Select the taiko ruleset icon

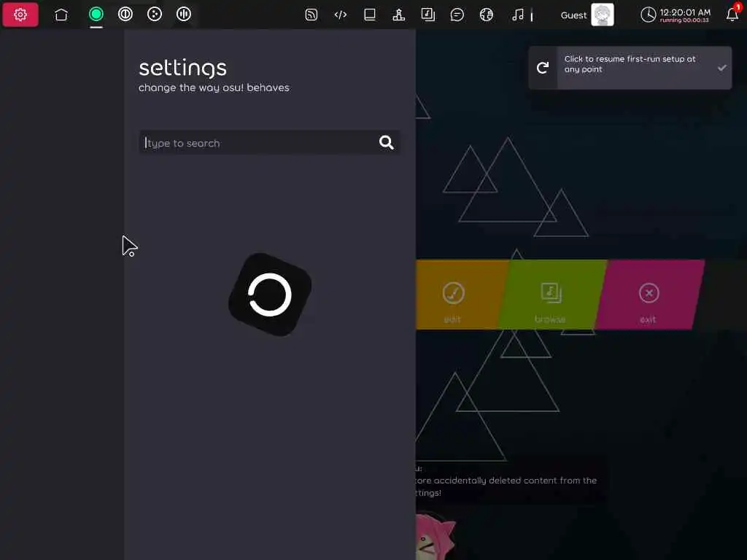pos(125,15)
